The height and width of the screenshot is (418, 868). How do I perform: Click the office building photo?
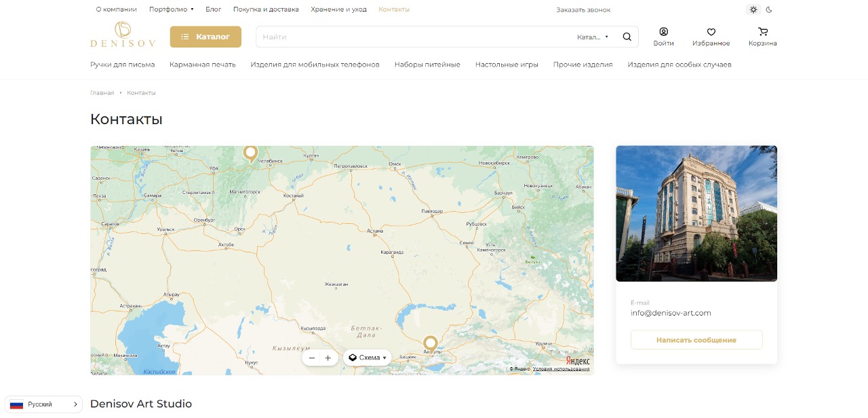(696, 213)
